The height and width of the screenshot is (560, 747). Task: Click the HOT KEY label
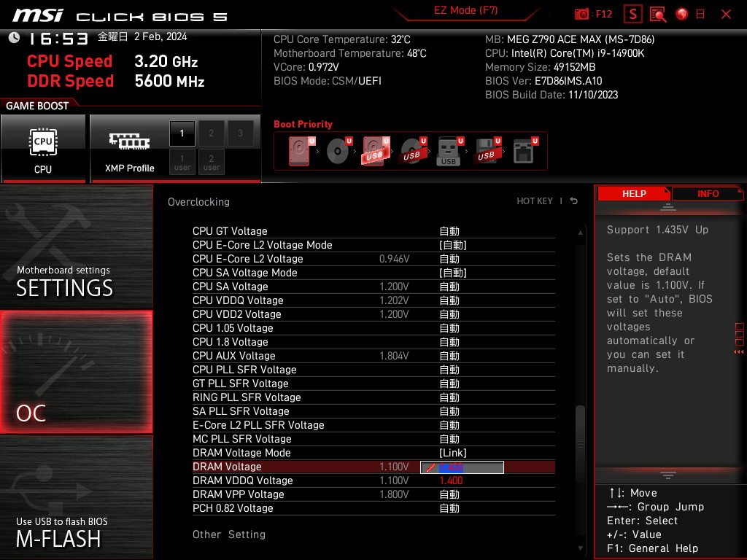[x=535, y=201]
